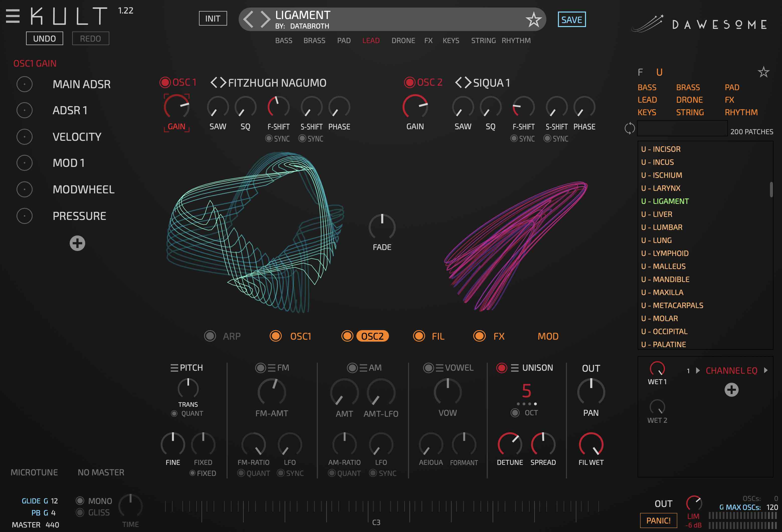Enable MONO mode radio button
This screenshot has width=782, height=532.
(x=80, y=501)
